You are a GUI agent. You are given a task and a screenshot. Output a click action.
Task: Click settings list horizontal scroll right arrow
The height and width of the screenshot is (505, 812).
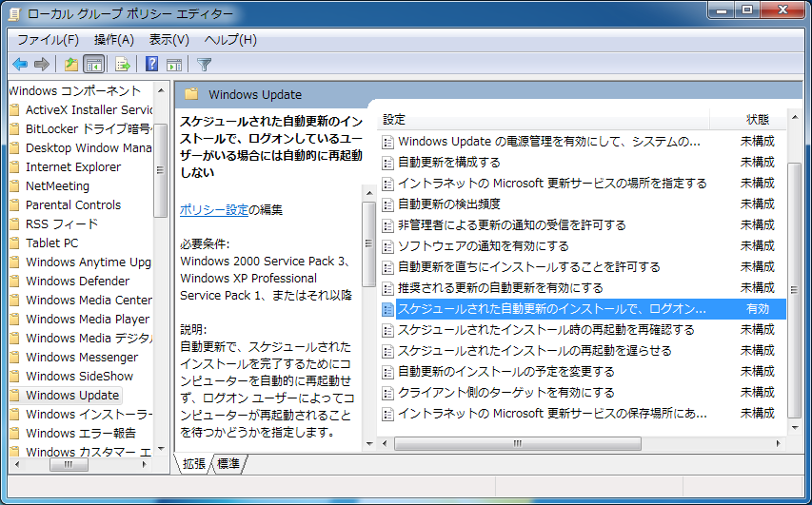coord(779,443)
